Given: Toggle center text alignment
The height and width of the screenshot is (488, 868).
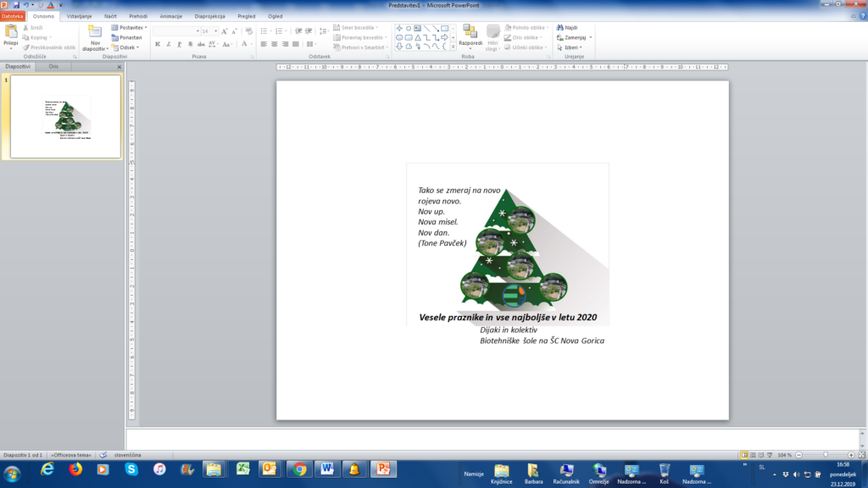Looking at the screenshot, I should tap(275, 44).
